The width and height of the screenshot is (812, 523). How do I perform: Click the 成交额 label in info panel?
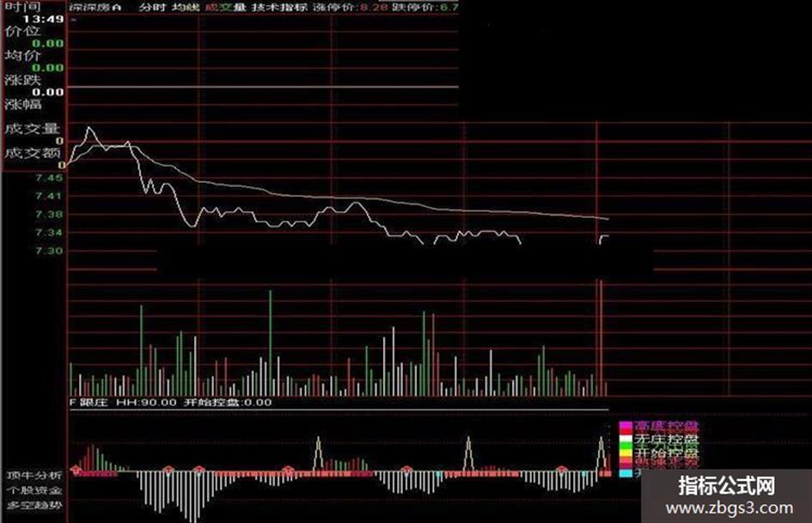(32, 153)
